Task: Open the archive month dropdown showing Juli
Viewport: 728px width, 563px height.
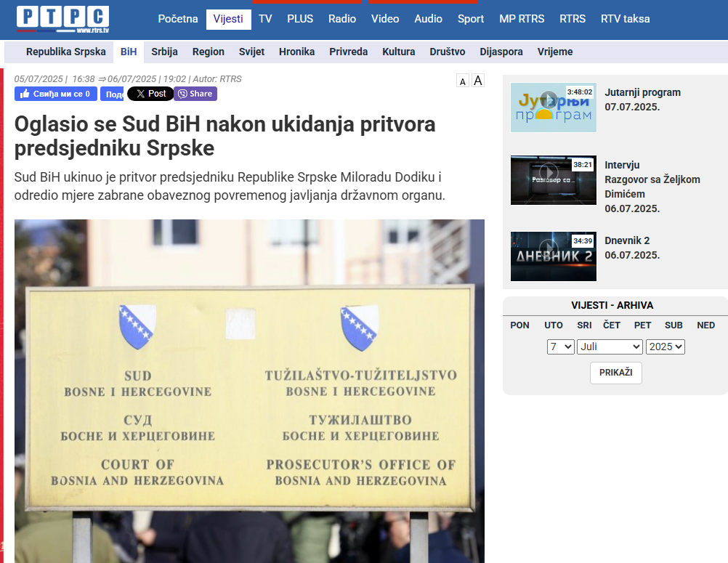Action: [610, 347]
